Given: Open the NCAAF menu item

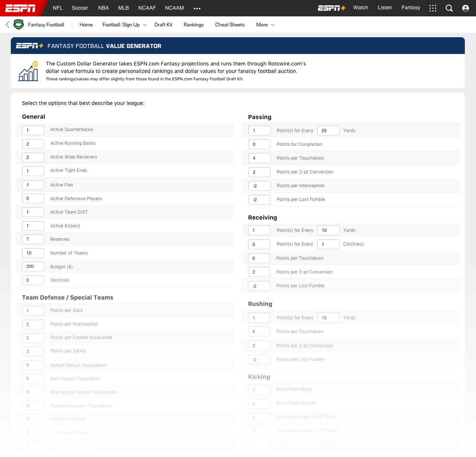Looking at the screenshot, I should pos(147,8).
